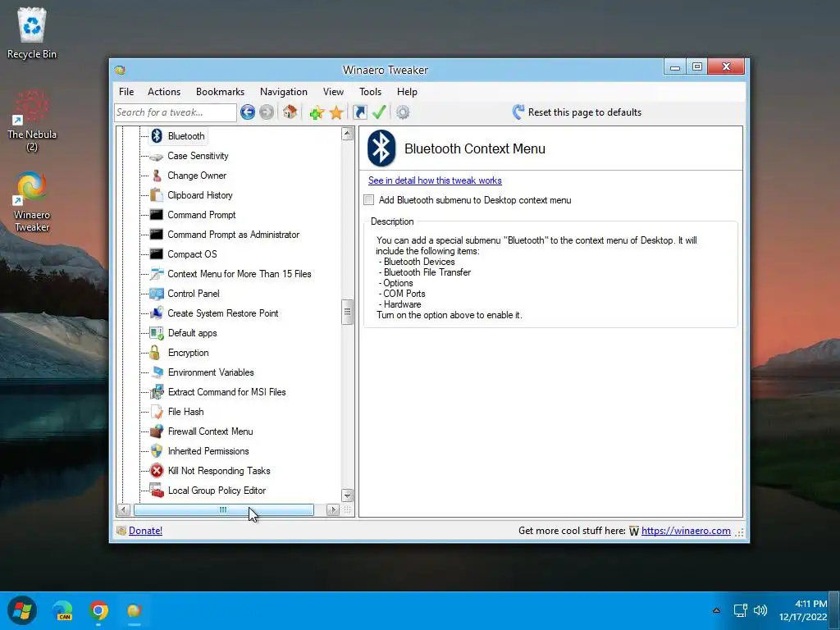Image resolution: width=840 pixels, height=630 pixels.
Task: Open the Recycle Bin desktop icon
Action: tap(32, 33)
